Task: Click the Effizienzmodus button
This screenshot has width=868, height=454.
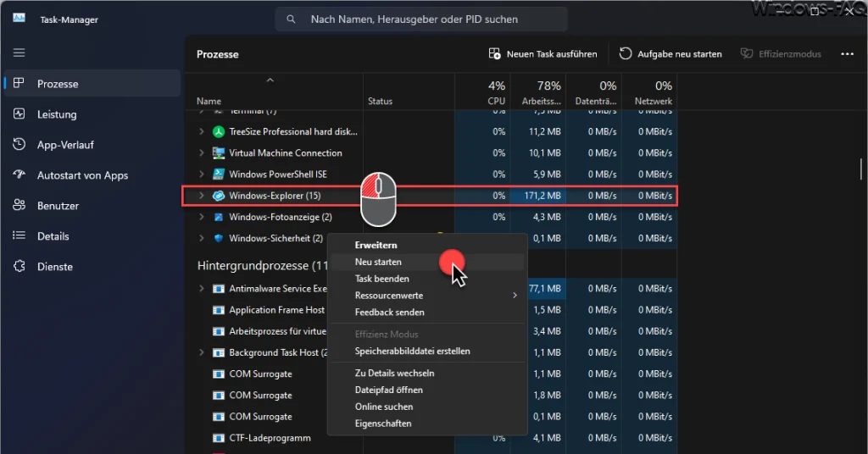Action: (x=781, y=53)
